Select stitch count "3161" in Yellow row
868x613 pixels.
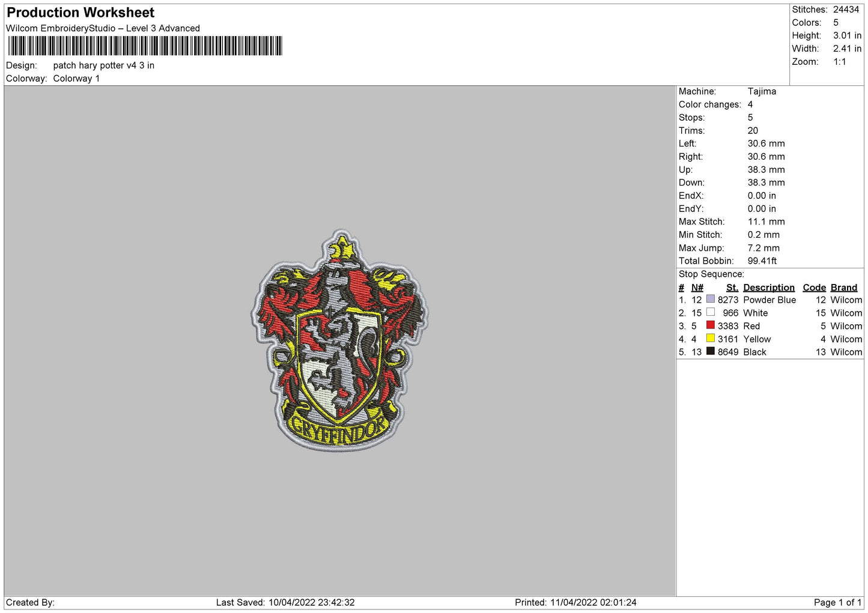pyautogui.click(x=728, y=339)
